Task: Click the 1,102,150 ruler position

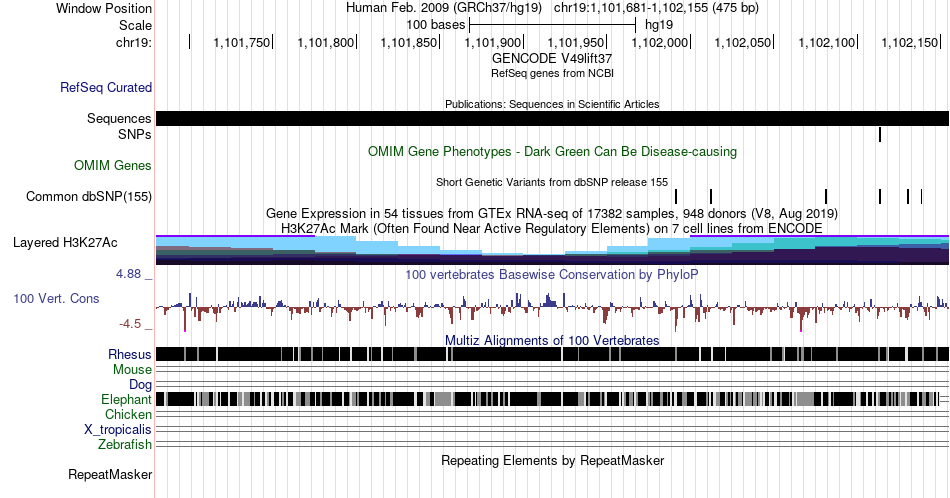Action: tap(909, 42)
